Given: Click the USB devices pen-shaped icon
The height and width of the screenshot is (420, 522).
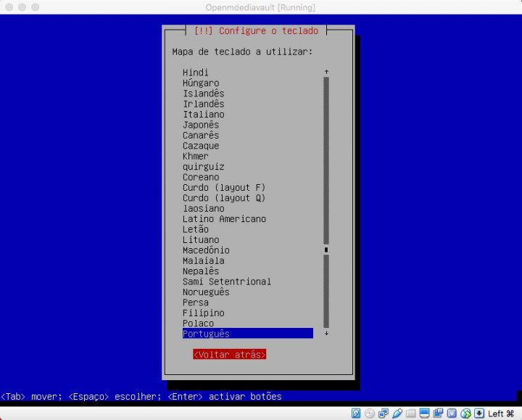Looking at the screenshot, I should pos(397,413).
